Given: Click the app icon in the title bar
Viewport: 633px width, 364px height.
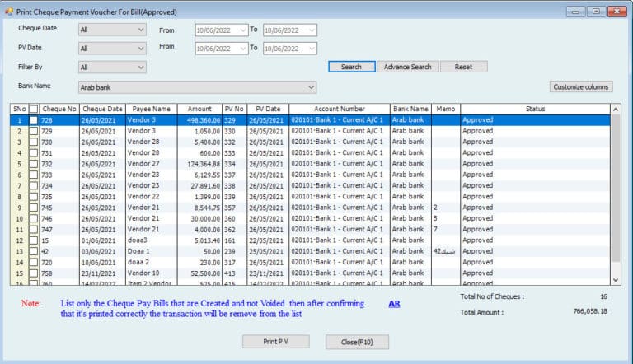Looking at the screenshot, I should pyautogui.click(x=8, y=11).
